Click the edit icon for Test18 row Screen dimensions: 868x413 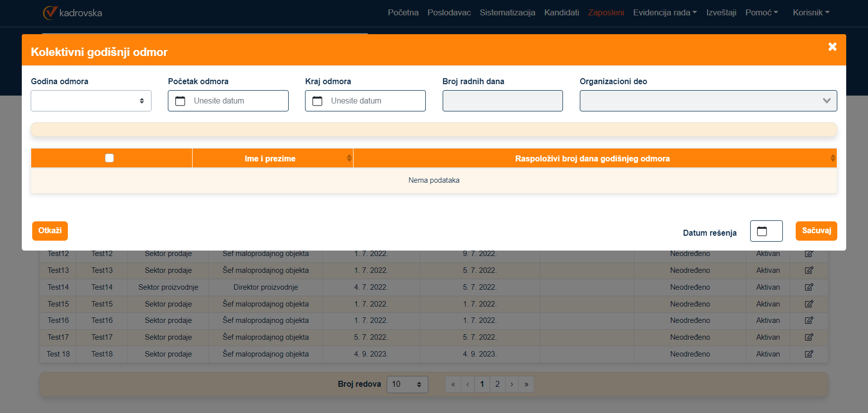point(809,354)
